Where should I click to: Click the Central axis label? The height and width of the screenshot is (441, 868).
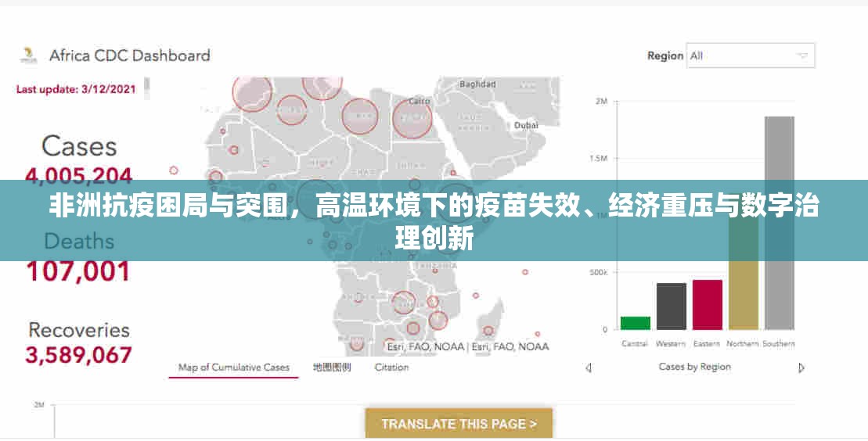click(635, 343)
